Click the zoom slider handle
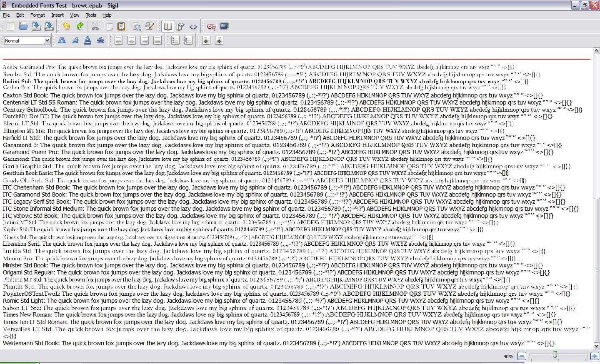The image size is (600, 364). [555, 355]
